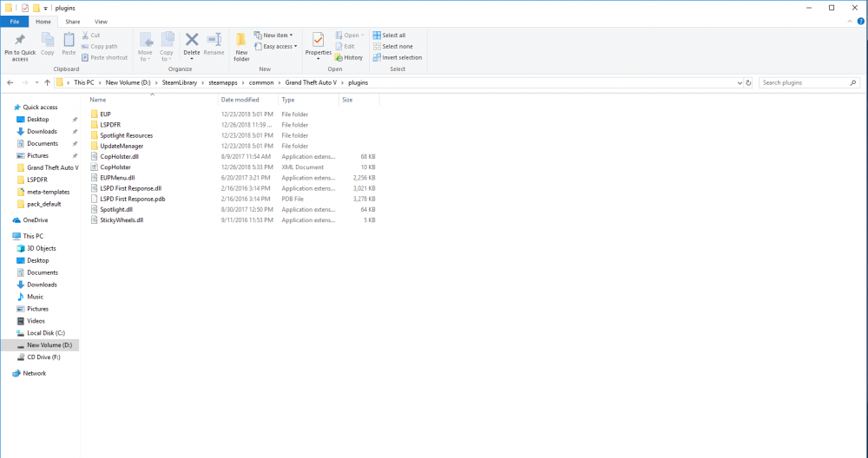
Task: Select StickyWheels.dll file
Action: (122, 220)
